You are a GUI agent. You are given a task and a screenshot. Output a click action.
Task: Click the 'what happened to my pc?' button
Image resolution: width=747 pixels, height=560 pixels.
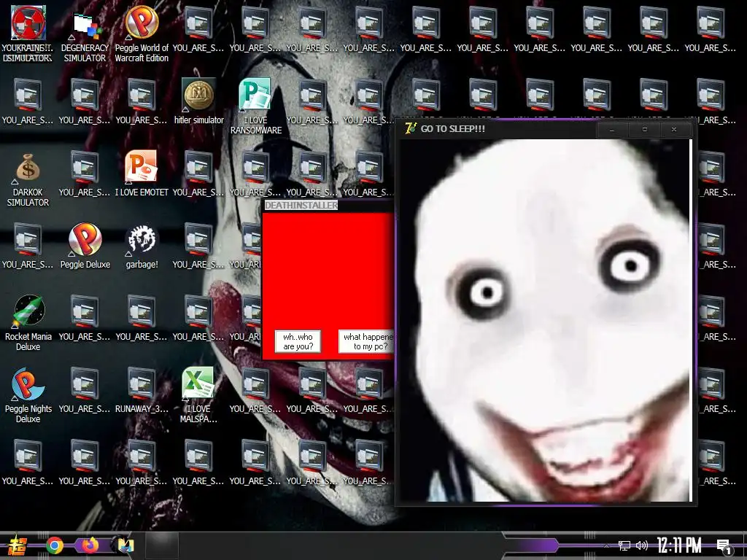366,341
